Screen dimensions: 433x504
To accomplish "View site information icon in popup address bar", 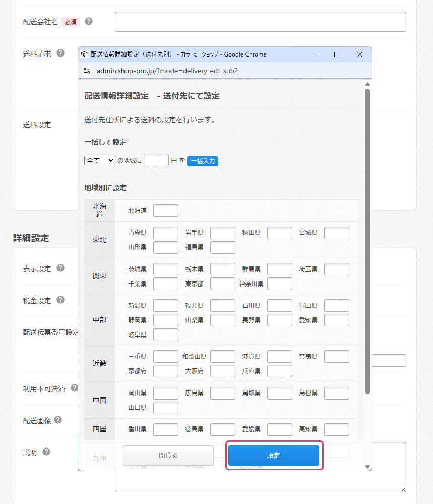I will pyautogui.click(x=86, y=71).
